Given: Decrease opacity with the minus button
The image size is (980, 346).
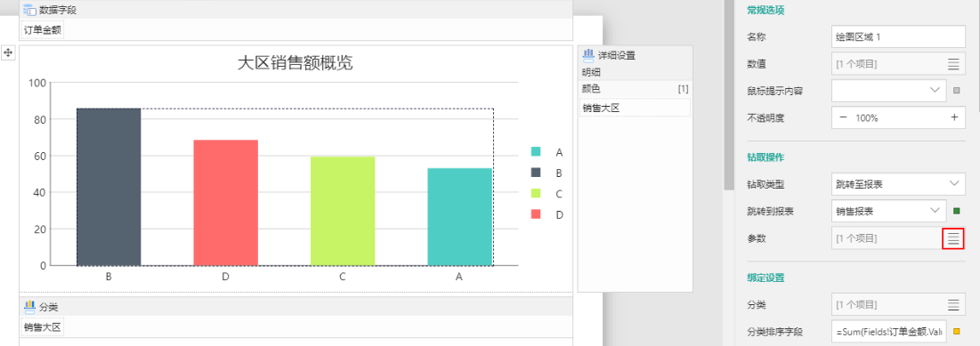Looking at the screenshot, I should coord(843,117).
